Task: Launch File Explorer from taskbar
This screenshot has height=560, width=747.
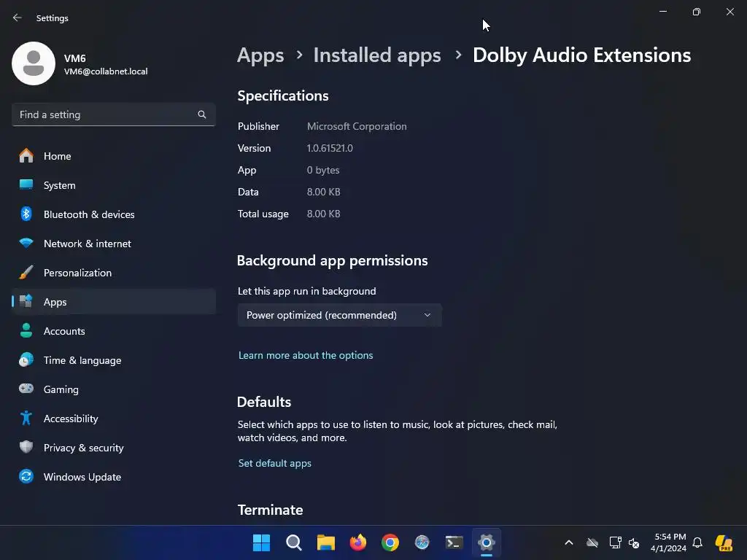Action: click(326, 542)
